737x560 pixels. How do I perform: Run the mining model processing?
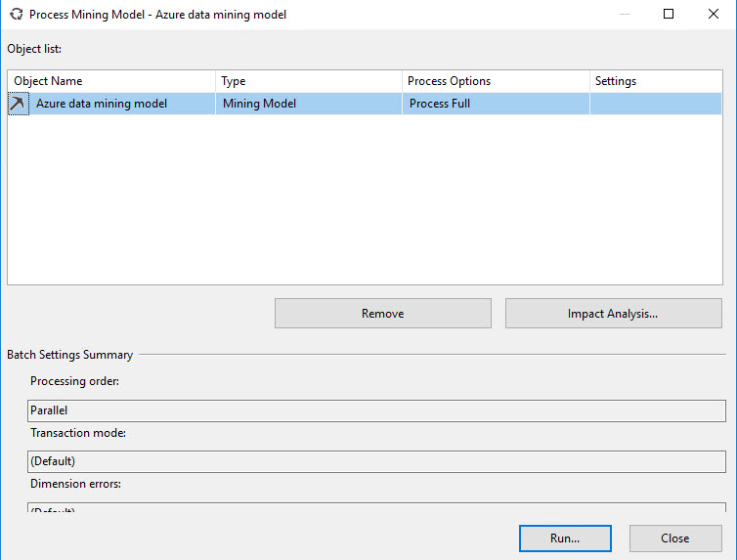point(565,538)
